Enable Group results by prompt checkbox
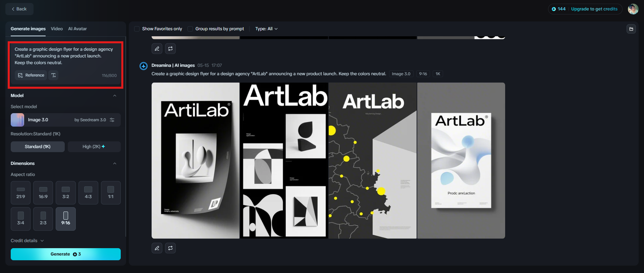The width and height of the screenshot is (644, 273). pyautogui.click(x=190, y=29)
